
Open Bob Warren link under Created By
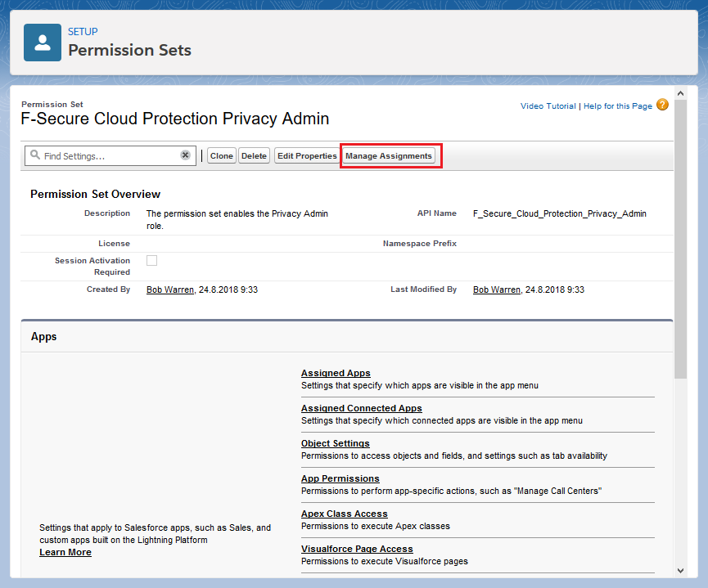pyautogui.click(x=169, y=290)
